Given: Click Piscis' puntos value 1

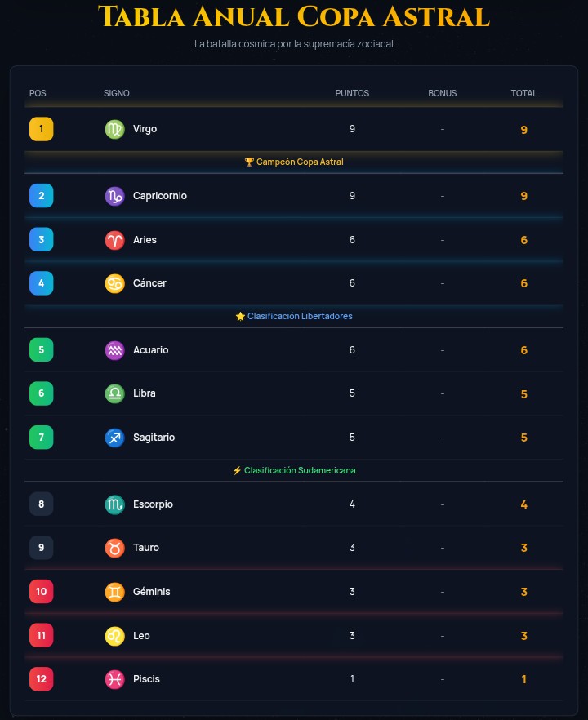Looking at the screenshot, I should (x=352, y=679).
